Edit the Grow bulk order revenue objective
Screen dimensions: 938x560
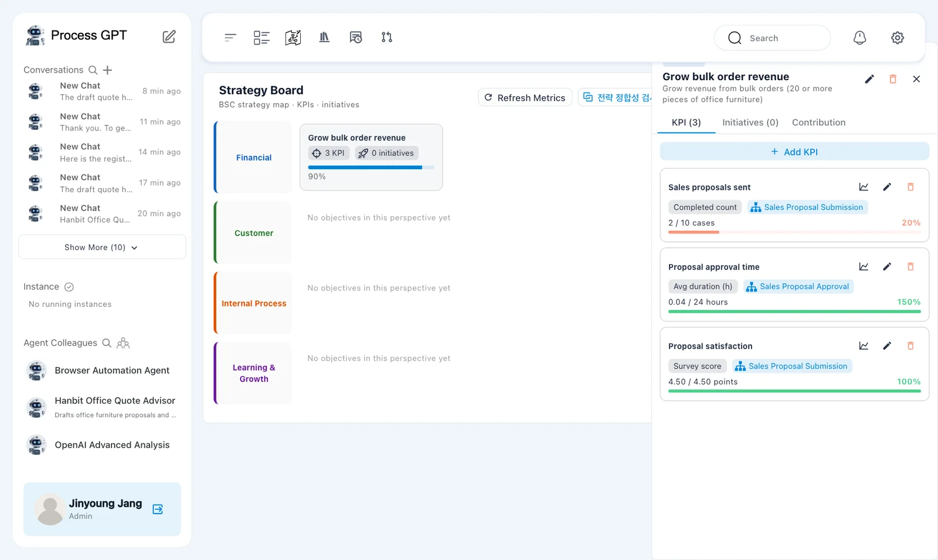(x=869, y=79)
